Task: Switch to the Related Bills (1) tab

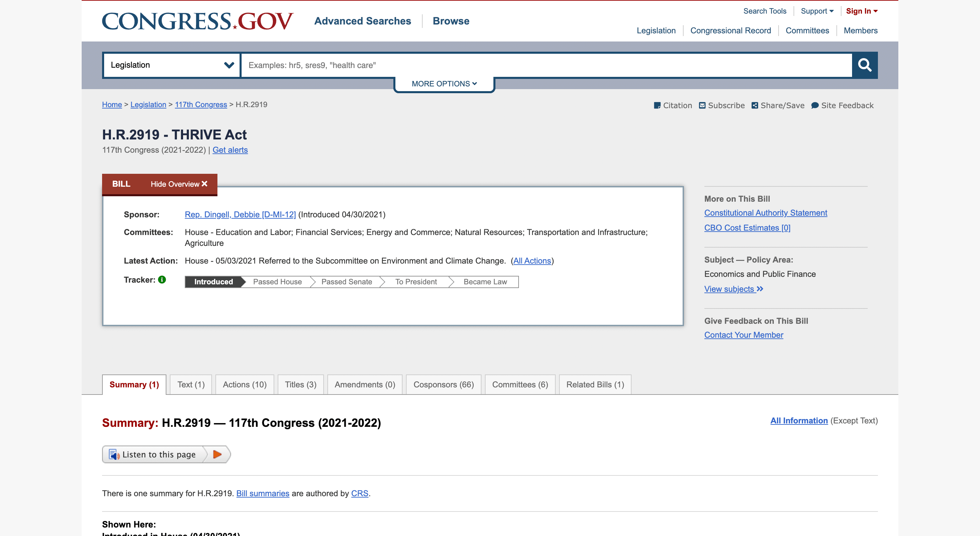Action: [x=595, y=384]
